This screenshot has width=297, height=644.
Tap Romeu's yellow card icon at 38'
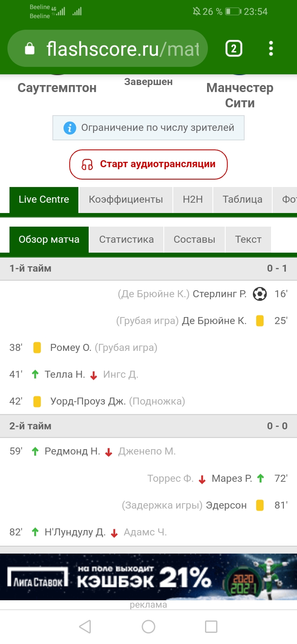[37, 348]
